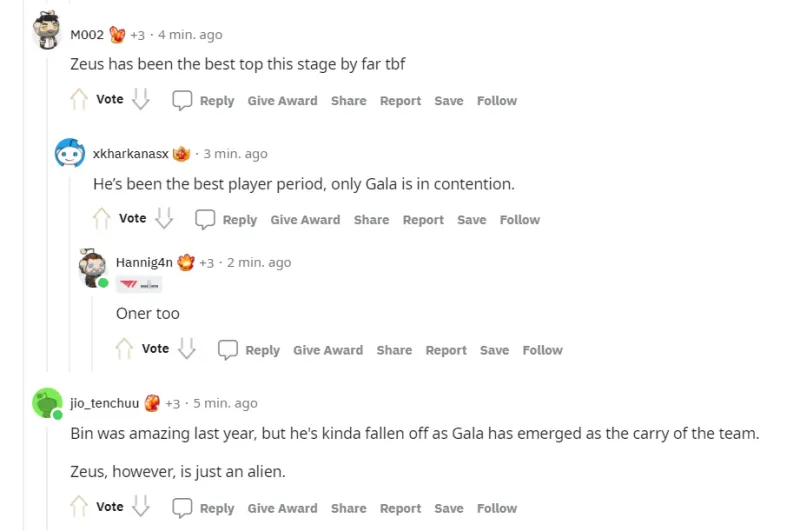
Task: Open M002's user avatar
Action: (47, 31)
